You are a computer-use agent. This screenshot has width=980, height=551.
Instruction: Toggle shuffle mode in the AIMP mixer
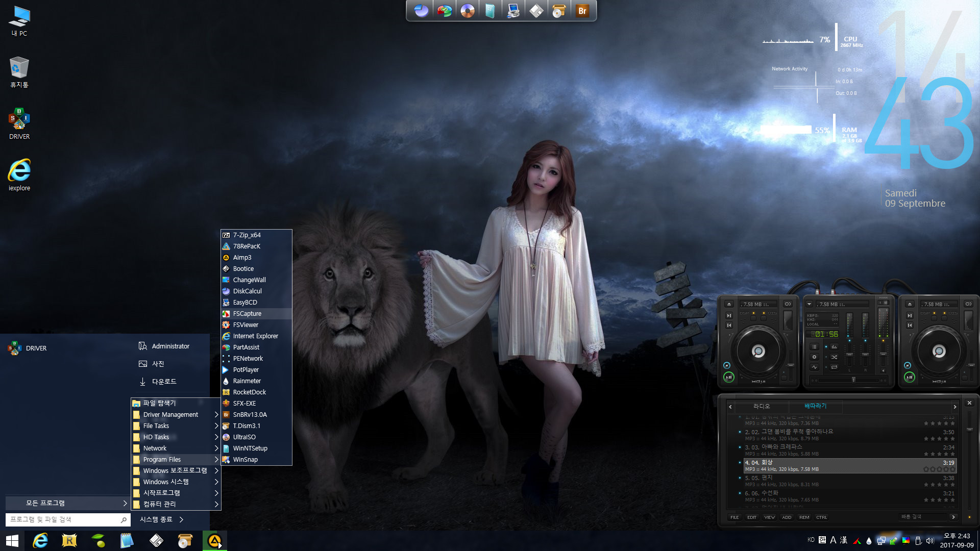click(x=834, y=357)
